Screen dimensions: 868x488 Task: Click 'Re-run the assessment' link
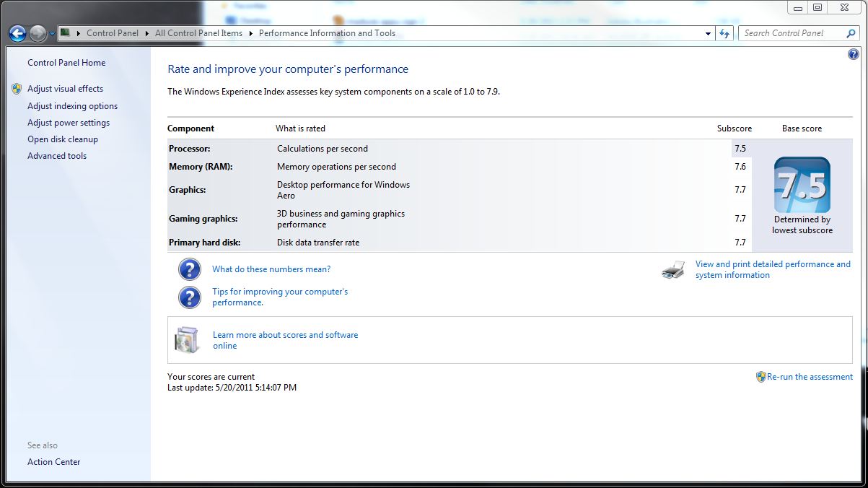810,377
